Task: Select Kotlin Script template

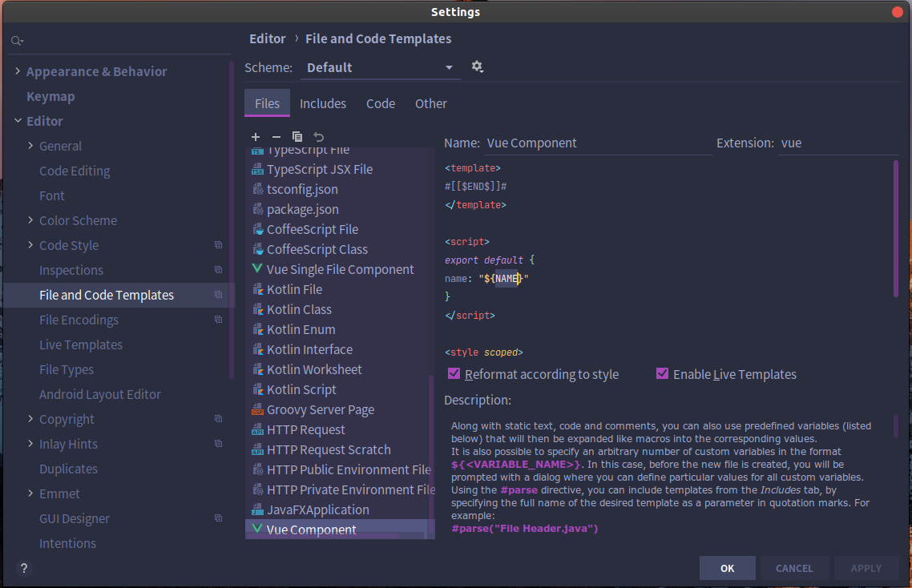Action: 340,389
